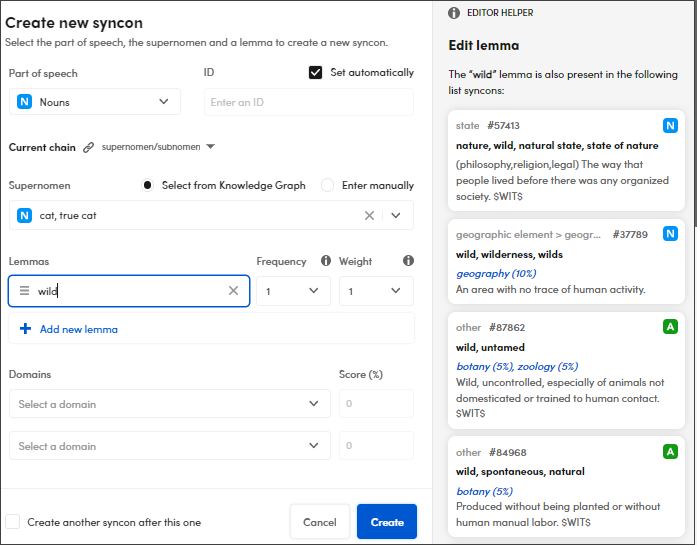Click the Create button

pyautogui.click(x=387, y=522)
